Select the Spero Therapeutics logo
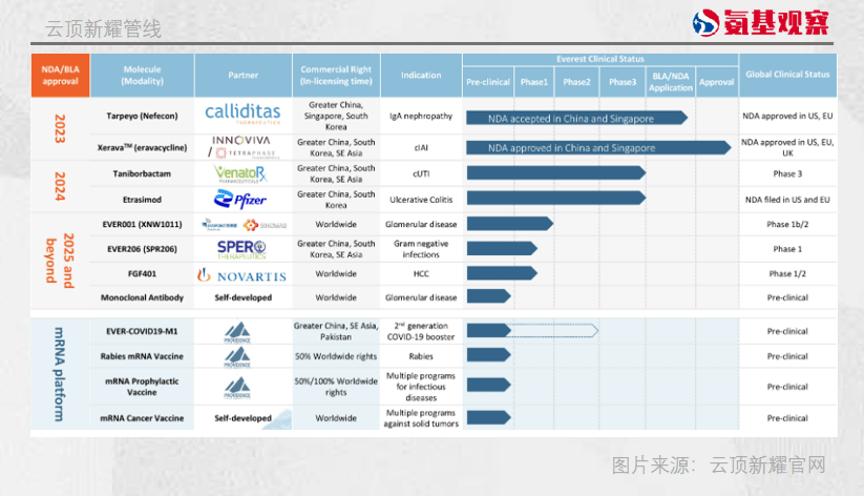 coord(242,248)
